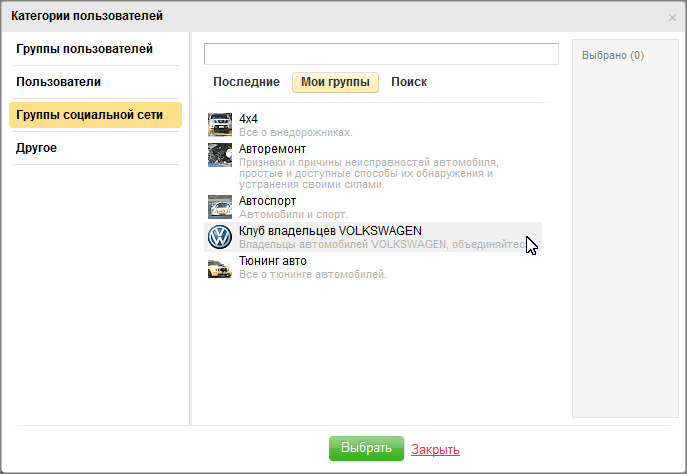Click the Авторемонт group thumbnail icon
Image resolution: width=687 pixels, height=474 pixels.
click(219, 155)
